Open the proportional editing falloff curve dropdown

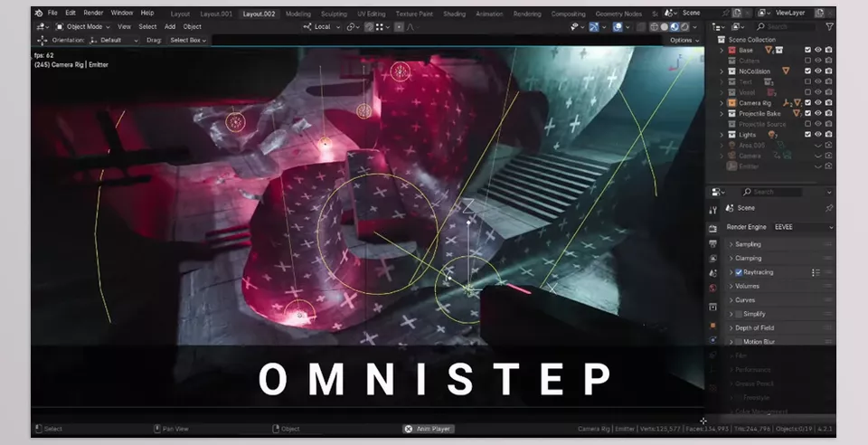pos(411,26)
